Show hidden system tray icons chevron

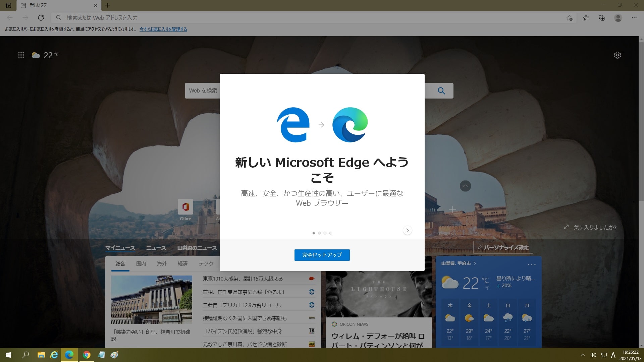(583, 355)
